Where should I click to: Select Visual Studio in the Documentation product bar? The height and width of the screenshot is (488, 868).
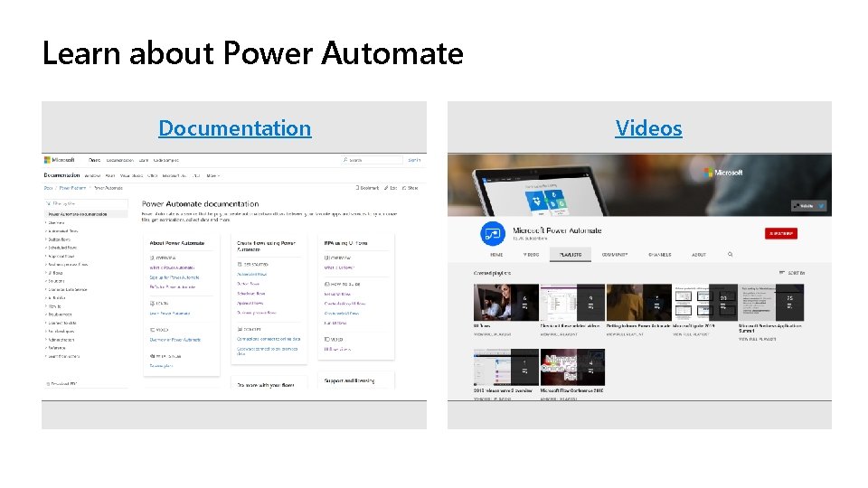131,176
